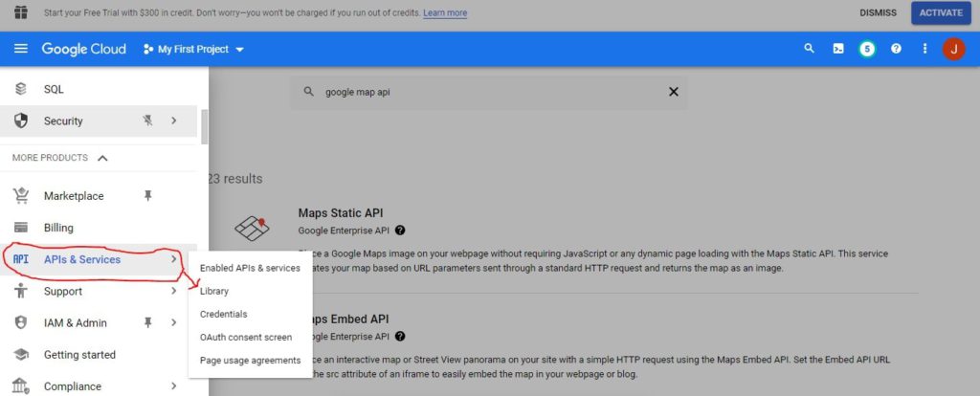Screen dimensions: 980x396
Task: Toggle pin for Marketplace item
Action: pyautogui.click(x=147, y=195)
